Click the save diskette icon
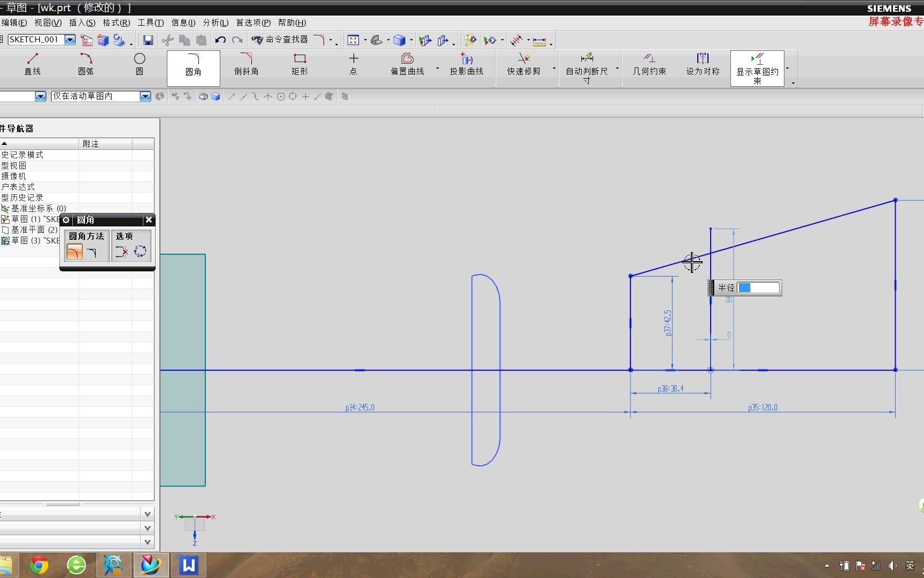Screen dimensions: 924x578 coord(148,40)
